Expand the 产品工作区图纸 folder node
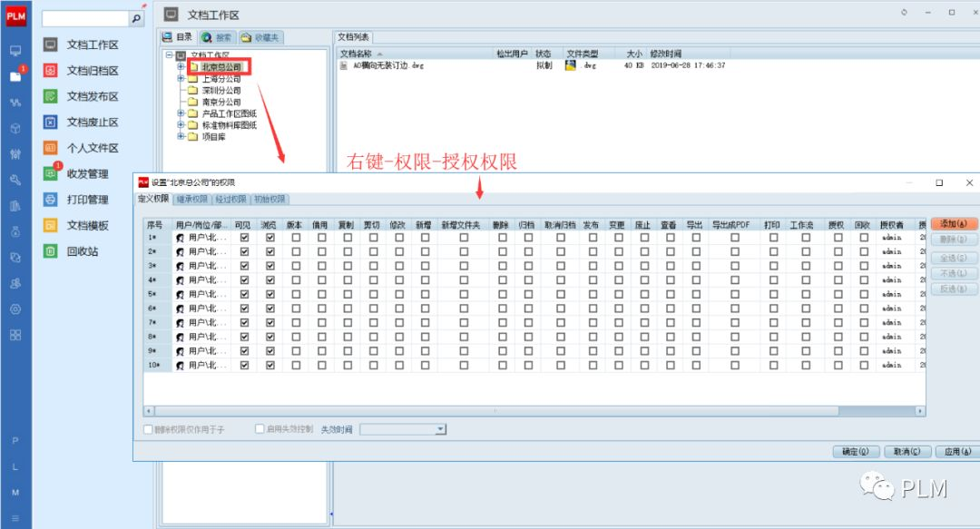This screenshot has width=980, height=529. 181,113
